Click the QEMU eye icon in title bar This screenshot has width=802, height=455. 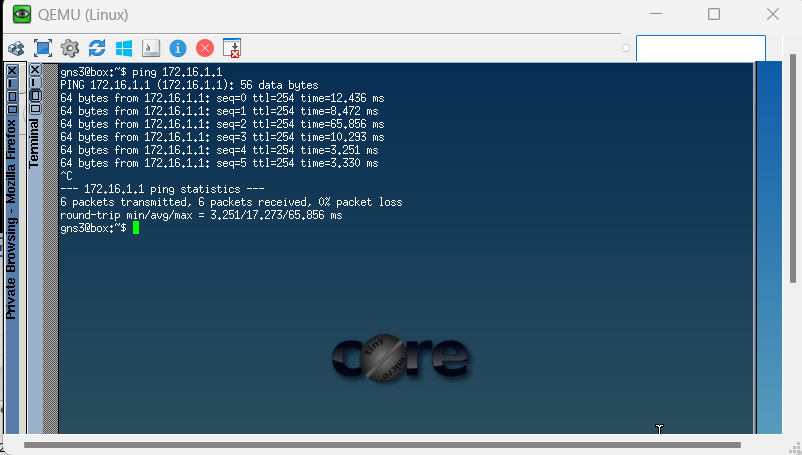(x=21, y=14)
